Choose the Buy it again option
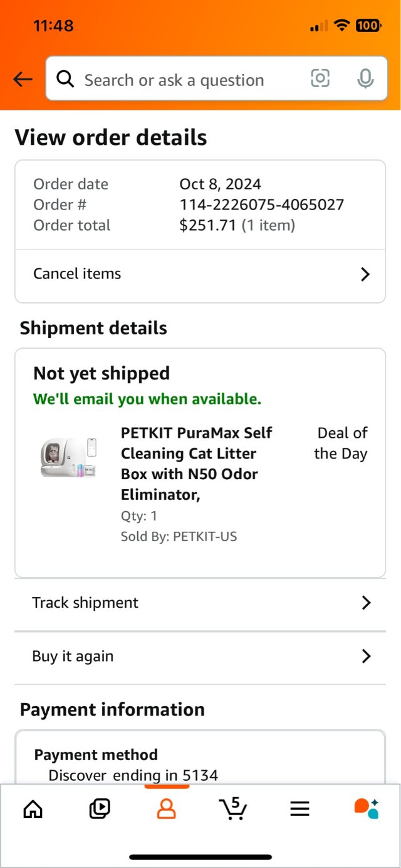 click(188, 657)
